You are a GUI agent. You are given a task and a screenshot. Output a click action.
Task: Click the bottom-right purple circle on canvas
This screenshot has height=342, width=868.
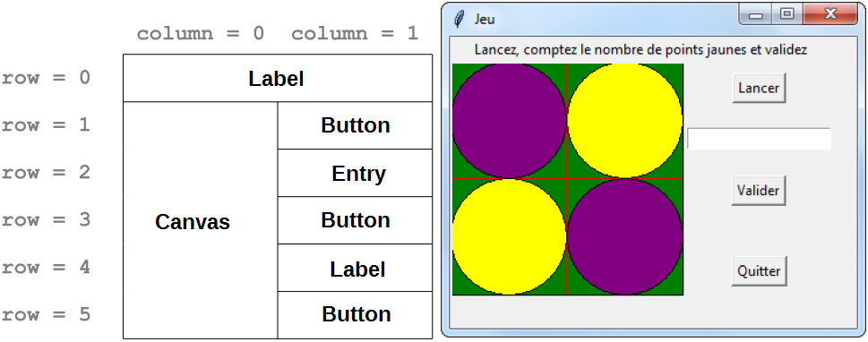click(x=625, y=237)
